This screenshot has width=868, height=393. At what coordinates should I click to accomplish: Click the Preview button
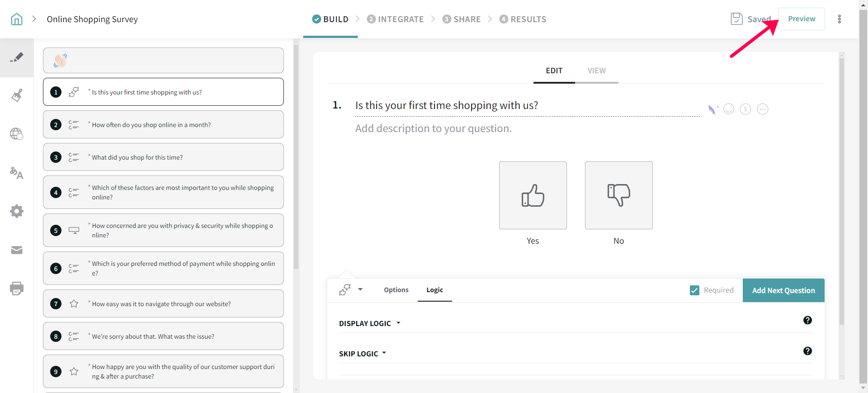pos(801,19)
